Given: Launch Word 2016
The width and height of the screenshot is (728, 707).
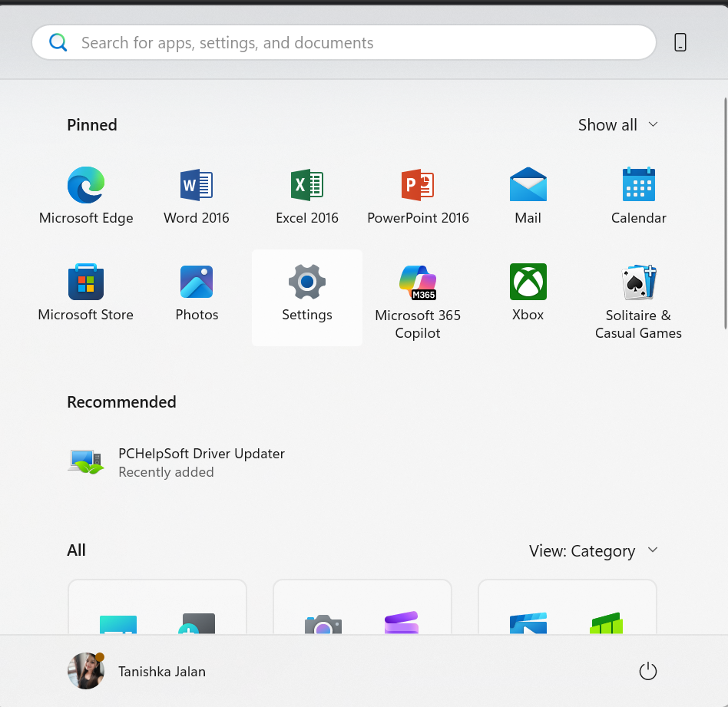Looking at the screenshot, I should click(197, 196).
